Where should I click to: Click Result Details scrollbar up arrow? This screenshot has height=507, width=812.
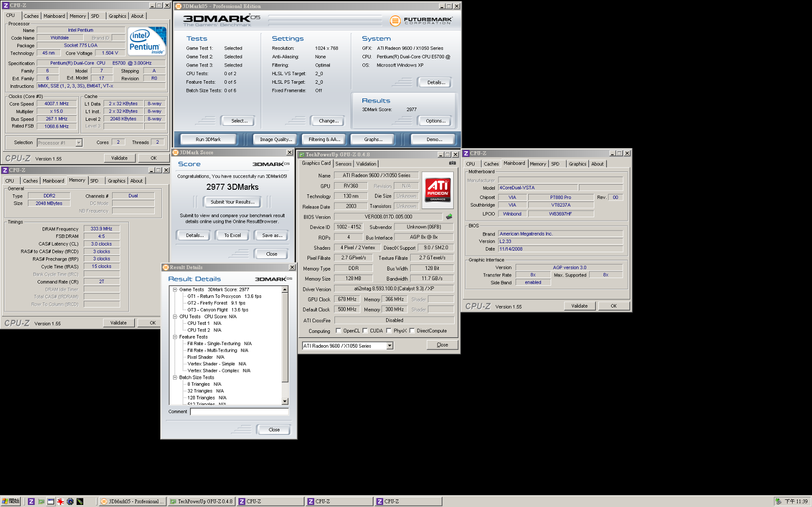285,289
